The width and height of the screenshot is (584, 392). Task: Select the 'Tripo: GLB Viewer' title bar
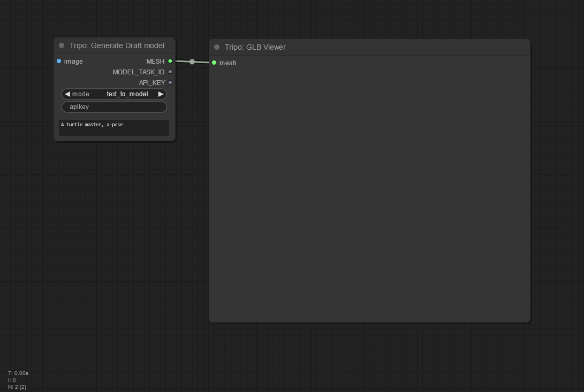[x=369, y=47]
